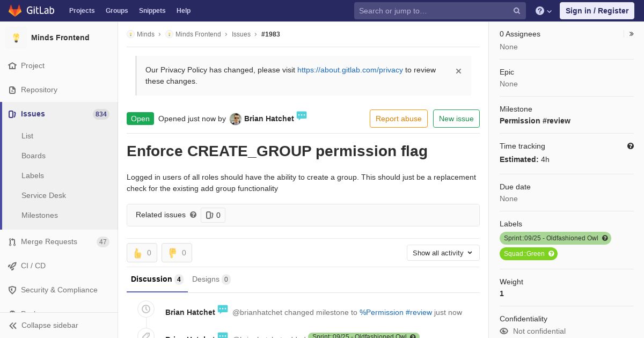Image resolution: width=644 pixels, height=338 pixels.
Task: Dismiss the Privacy Policy banner
Action: click(458, 71)
